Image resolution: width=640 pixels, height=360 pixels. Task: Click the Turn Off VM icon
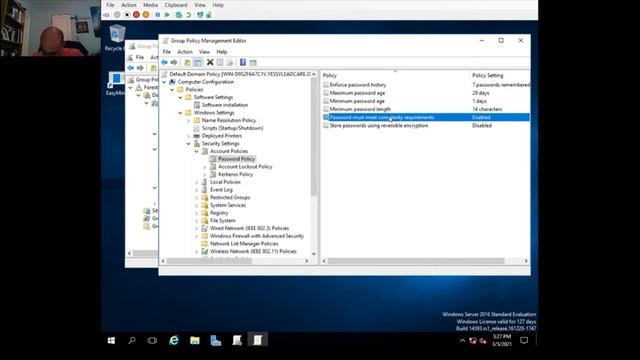127,15
